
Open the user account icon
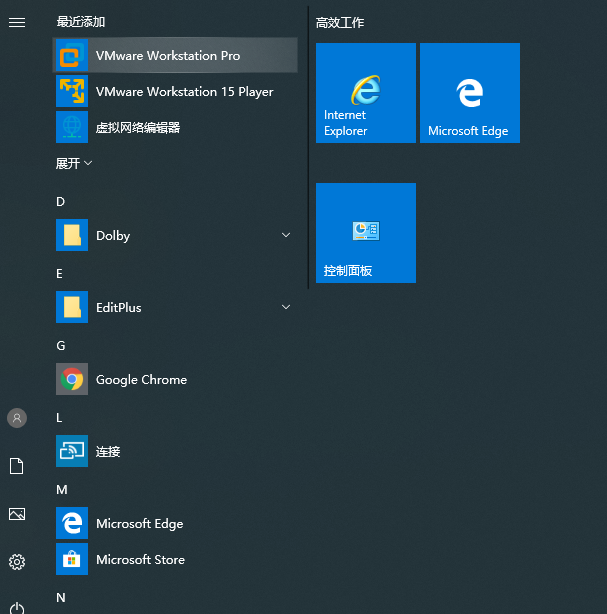pyautogui.click(x=17, y=418)
